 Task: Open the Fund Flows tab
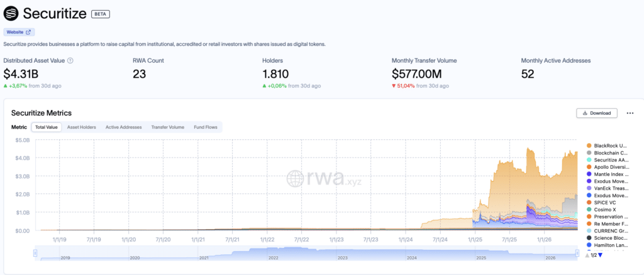(206, 127)
